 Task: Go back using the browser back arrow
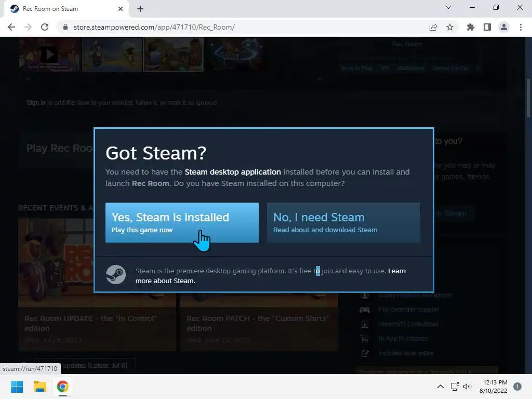(11, 27)
